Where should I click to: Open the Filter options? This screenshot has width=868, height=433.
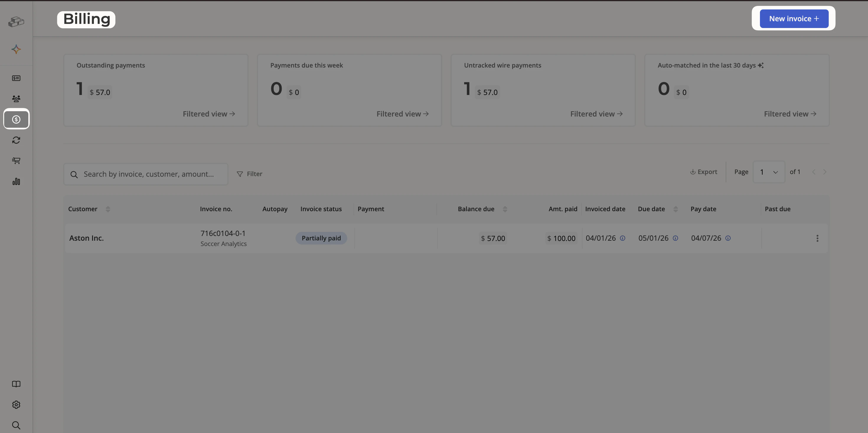(250, 174)
